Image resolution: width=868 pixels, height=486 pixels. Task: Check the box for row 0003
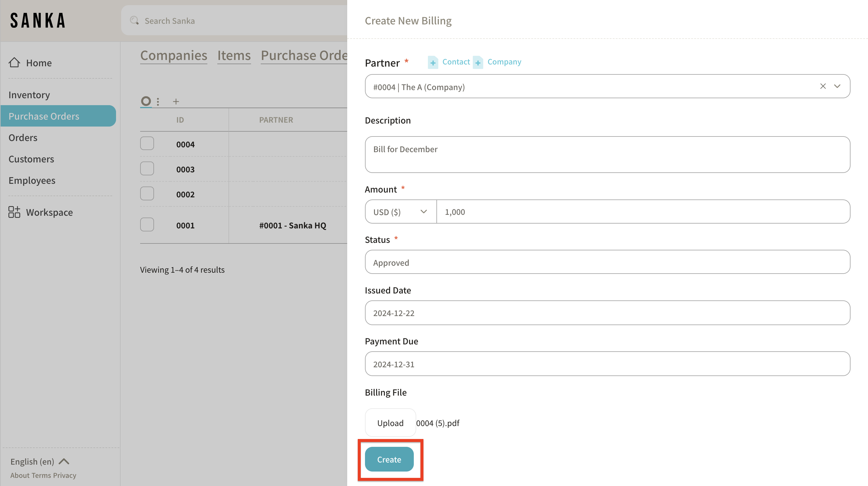point(147,169)
